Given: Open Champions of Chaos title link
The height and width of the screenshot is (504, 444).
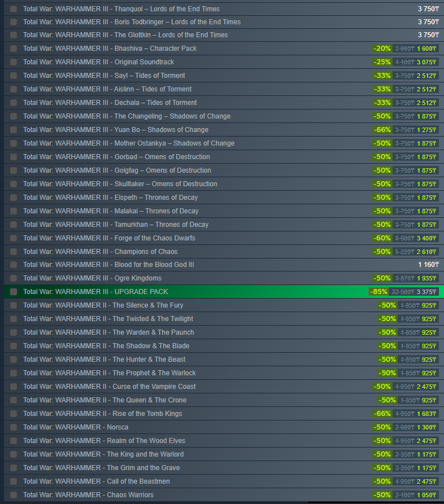Looking at the screenshot, I should tap(100, 252).
